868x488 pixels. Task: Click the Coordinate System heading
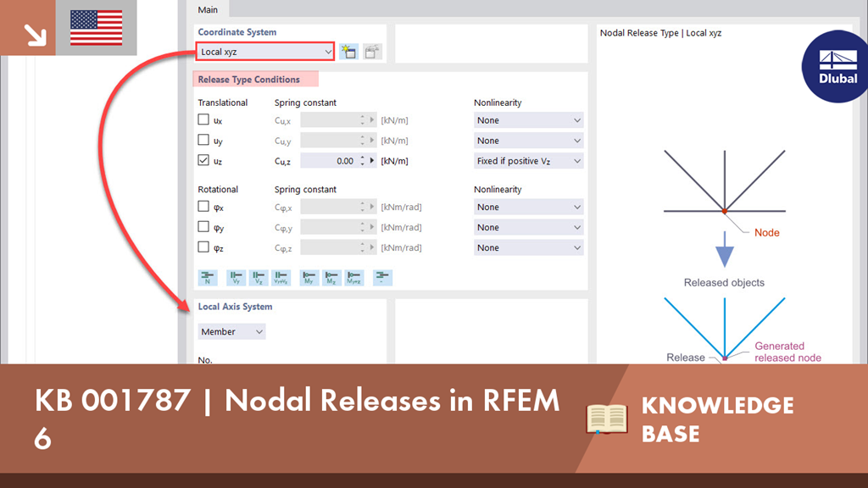[237, 32]
